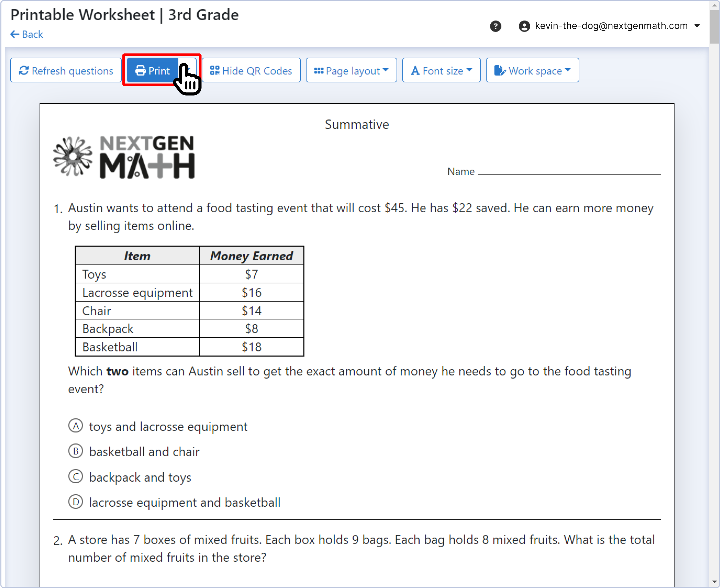Open the Page layout dropdown

coord(351,70)
